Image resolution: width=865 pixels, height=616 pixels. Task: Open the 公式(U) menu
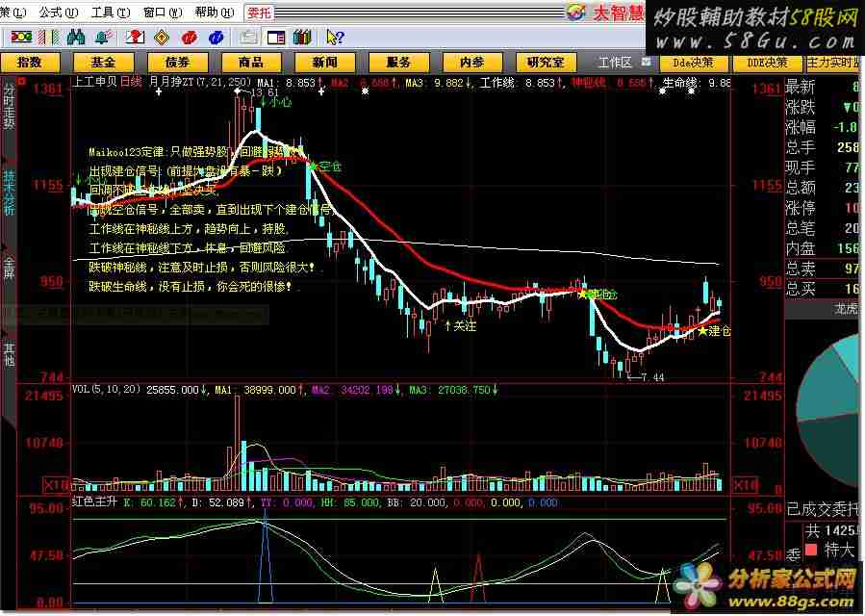click(x=59, y=12)
